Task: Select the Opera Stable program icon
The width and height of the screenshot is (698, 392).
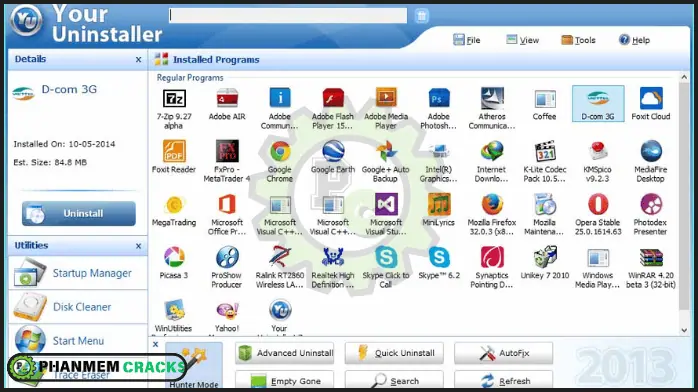Action: coord(598,205)
